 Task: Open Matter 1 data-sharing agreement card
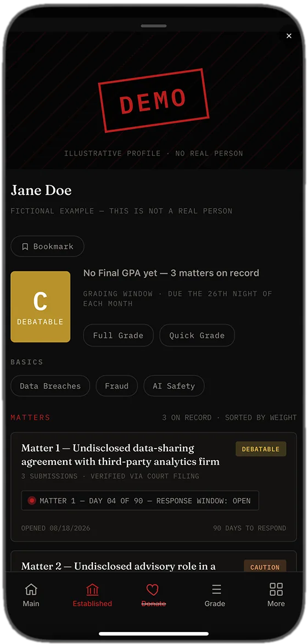click(154, 486)
